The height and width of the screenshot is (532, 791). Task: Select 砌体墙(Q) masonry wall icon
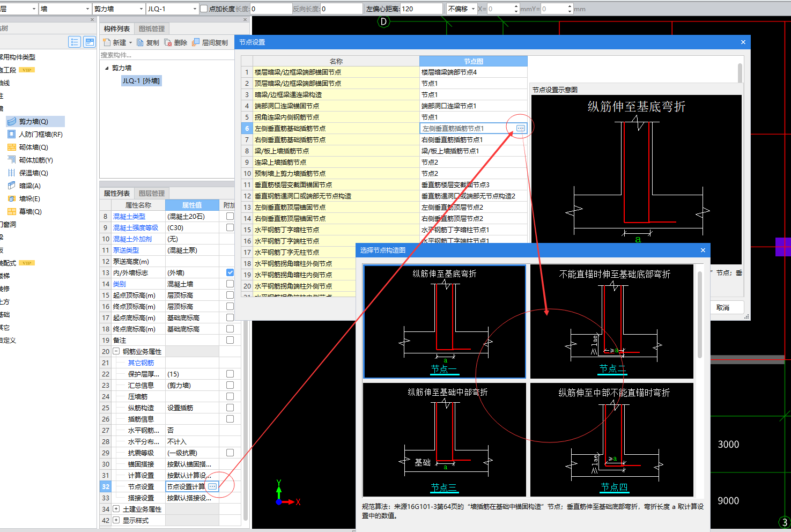11,147
